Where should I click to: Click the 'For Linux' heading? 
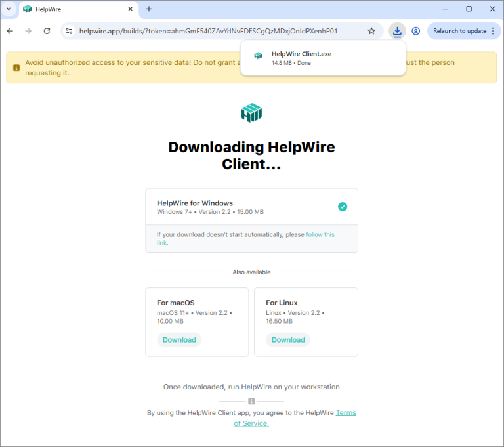pos(282,303)
